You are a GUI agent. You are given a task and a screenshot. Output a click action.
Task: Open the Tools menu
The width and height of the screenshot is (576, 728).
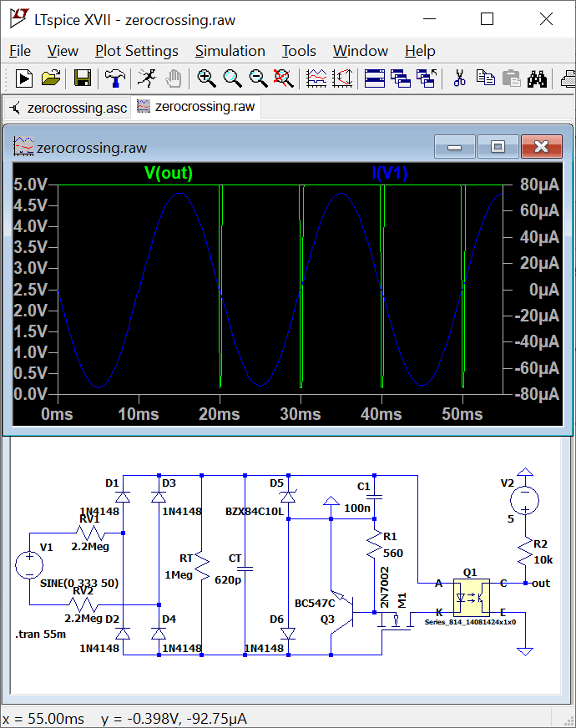299,51
